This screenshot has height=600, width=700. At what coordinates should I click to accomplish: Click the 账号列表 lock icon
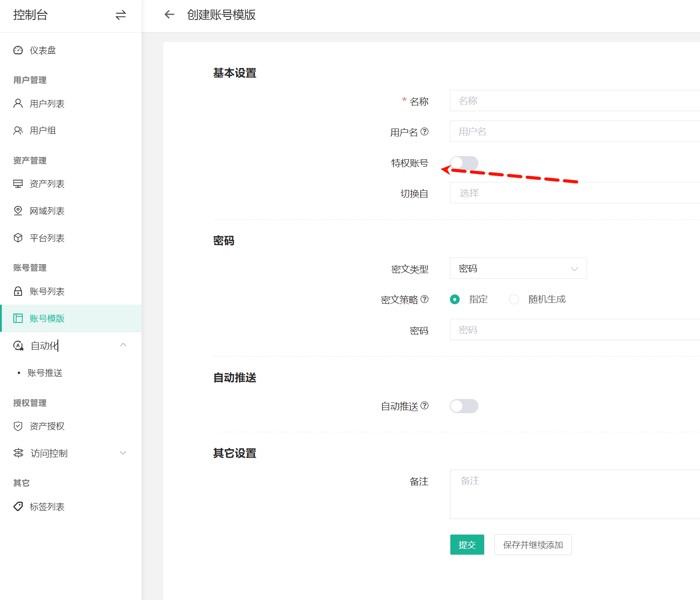pyautogui.click(x=18, y=291)
